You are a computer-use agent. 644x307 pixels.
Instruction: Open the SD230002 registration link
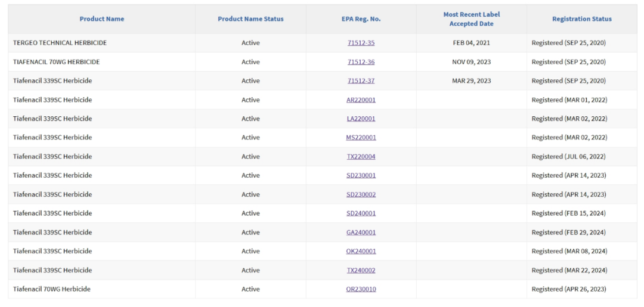click(361, 195)
